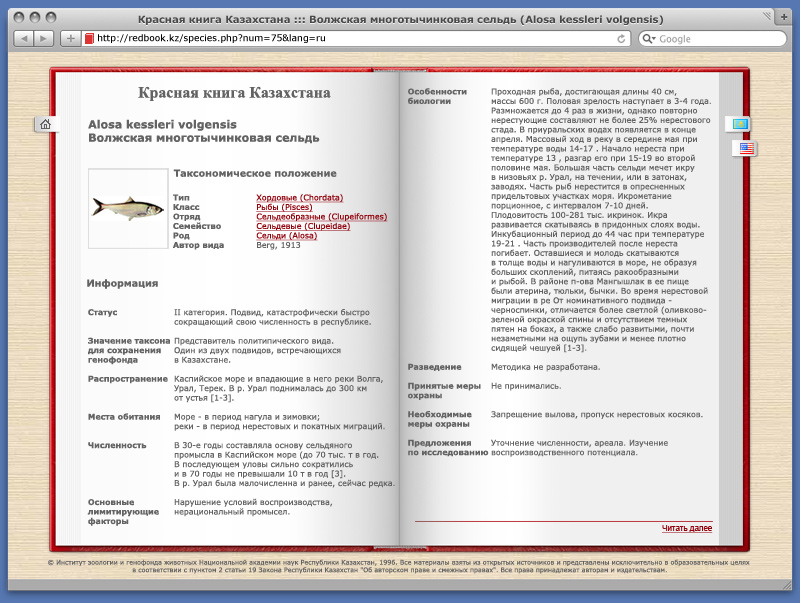Open new tab with plus button at top right
Viewport: 800px width, 603px height.
(784, 17)
